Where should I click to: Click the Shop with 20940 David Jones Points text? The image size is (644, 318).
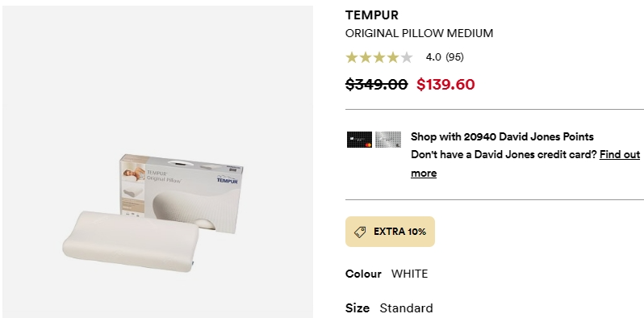(502, 137)
